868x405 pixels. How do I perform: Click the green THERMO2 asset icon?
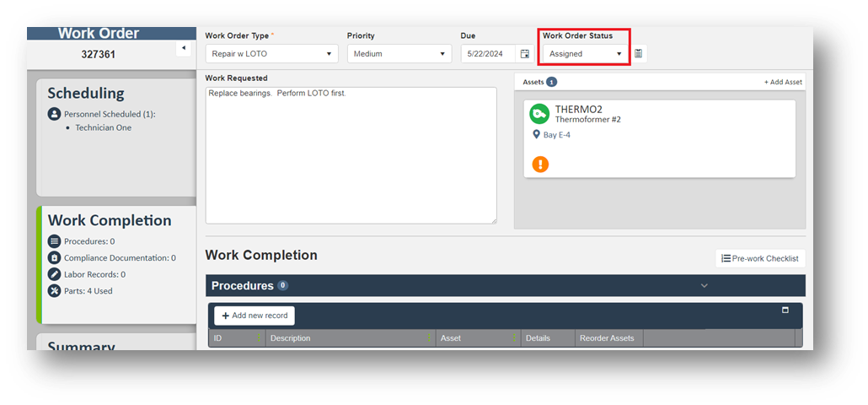pos(539,114)
